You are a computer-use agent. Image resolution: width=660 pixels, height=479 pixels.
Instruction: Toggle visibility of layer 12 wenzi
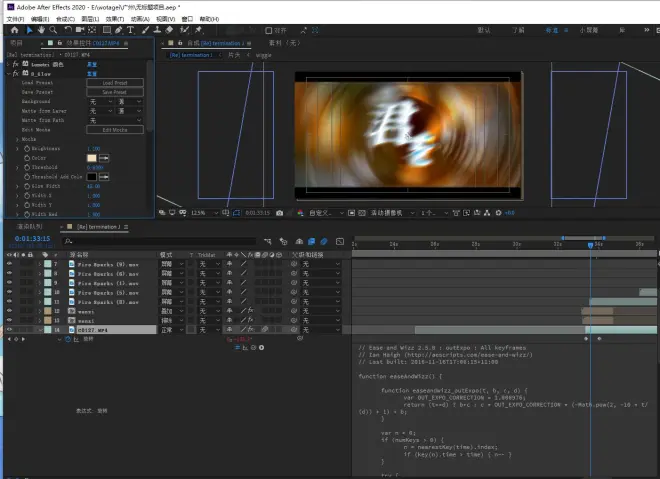[x=9, y=310]
